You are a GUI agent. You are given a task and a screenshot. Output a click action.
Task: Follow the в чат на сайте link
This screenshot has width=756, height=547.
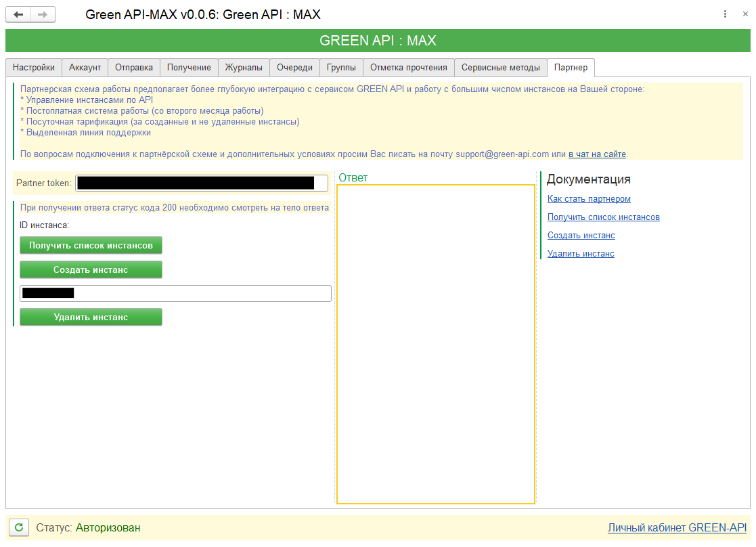[x=597, y=154]
